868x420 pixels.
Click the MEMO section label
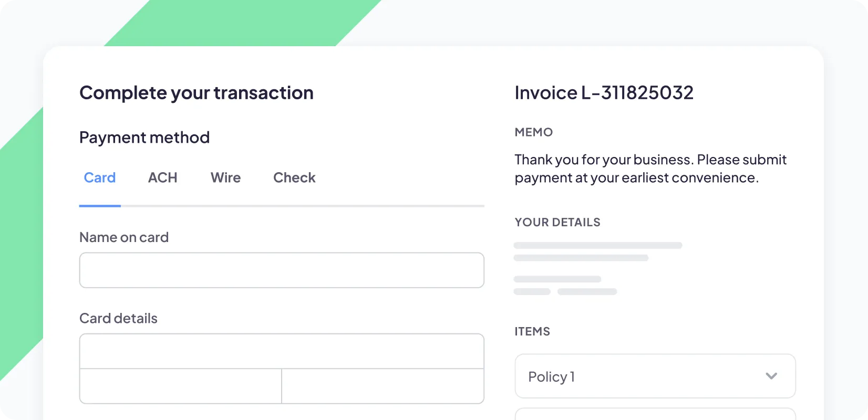[533, 132]
